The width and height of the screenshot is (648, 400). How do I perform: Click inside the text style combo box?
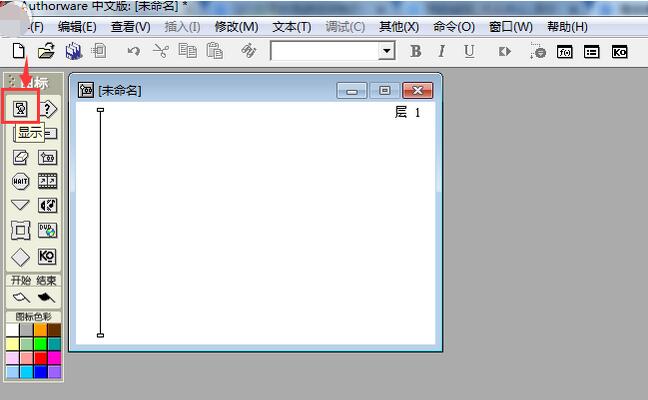[x=325, y=51]
